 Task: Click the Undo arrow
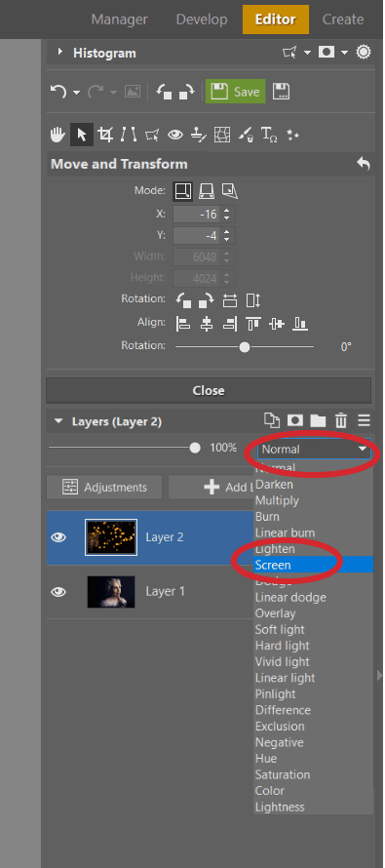pyautogui.click(x=58, y=92)
